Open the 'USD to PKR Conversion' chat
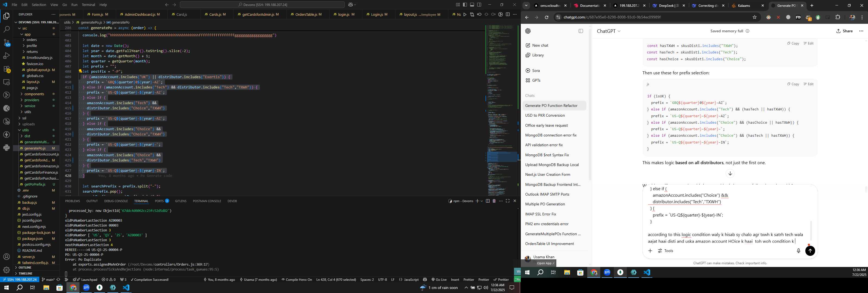This screenshot has height=293, width=868. click(554, 115)
